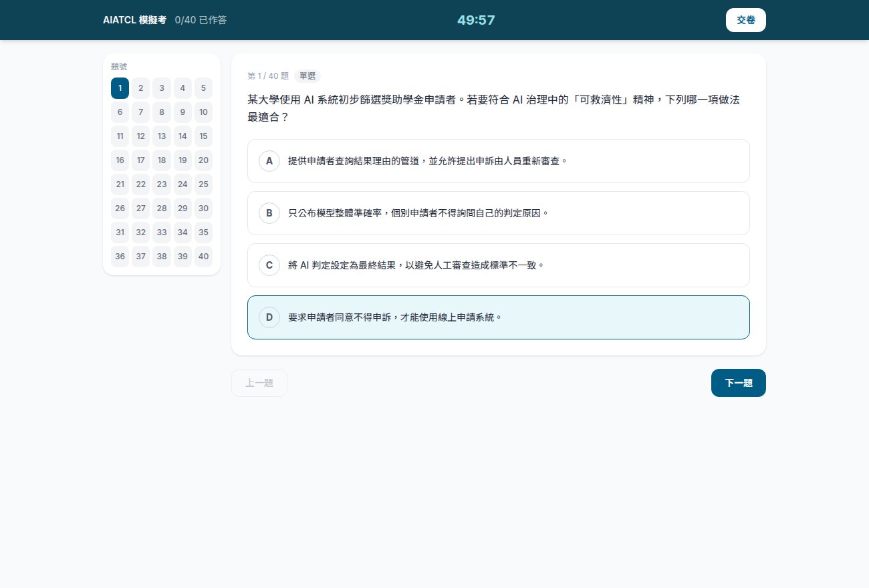Jump to question number 9
The image size is (869, 588).
point(182,112)
